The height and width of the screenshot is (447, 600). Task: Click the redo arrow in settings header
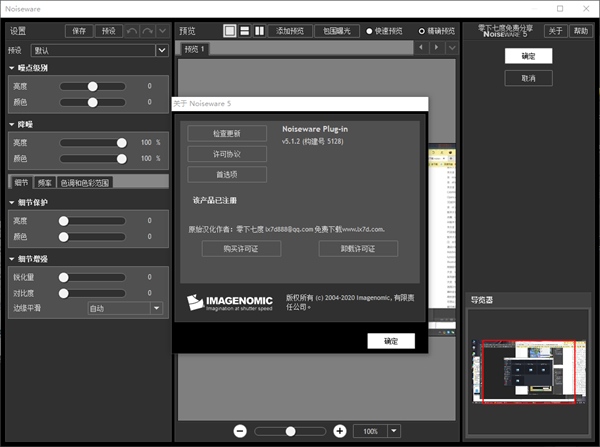pos(148,31)
